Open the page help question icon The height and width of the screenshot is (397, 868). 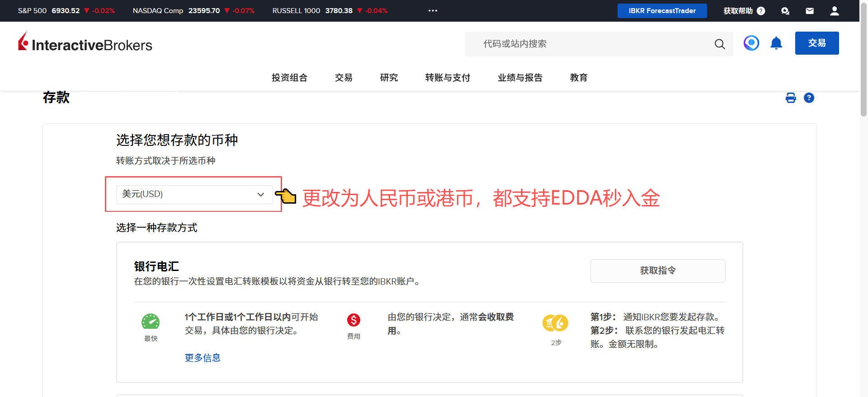809,98
